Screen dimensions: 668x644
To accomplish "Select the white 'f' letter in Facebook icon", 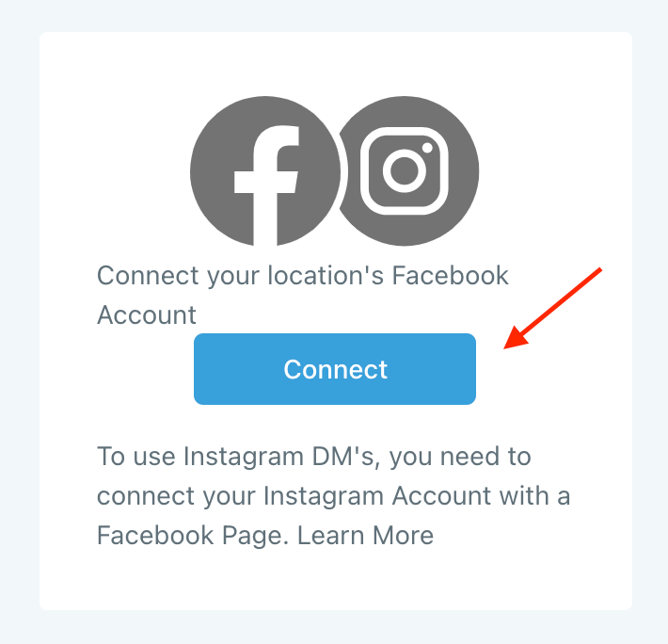I will [266, 185].
